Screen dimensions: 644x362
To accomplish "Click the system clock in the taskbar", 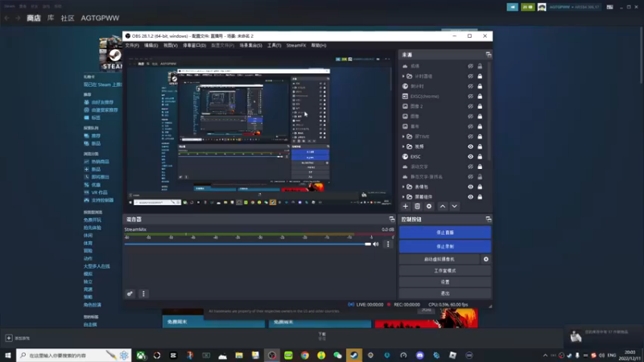I will 630,356.
